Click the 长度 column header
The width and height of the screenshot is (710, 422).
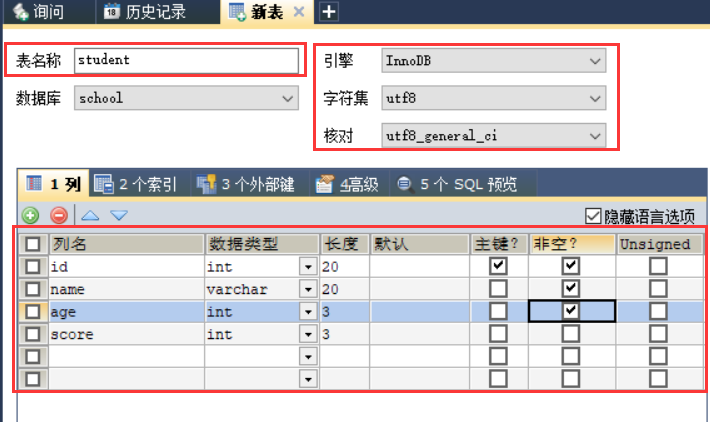coord(345,244)
